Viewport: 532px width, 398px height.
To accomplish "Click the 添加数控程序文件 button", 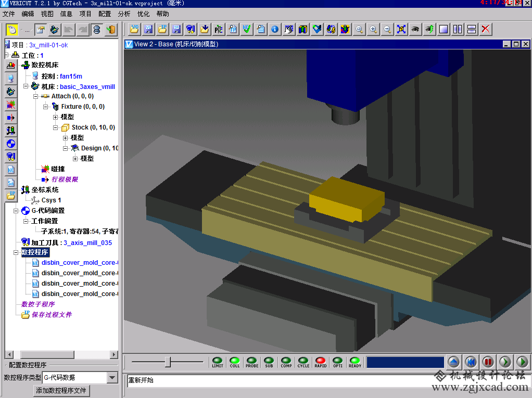I will (61, 391).
